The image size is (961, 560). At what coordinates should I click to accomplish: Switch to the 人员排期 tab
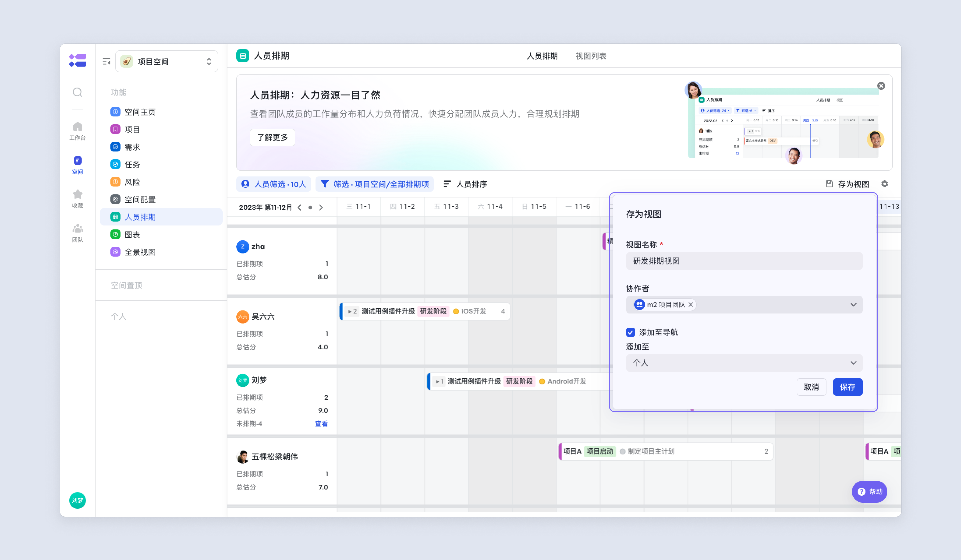(x=542, y=56)
